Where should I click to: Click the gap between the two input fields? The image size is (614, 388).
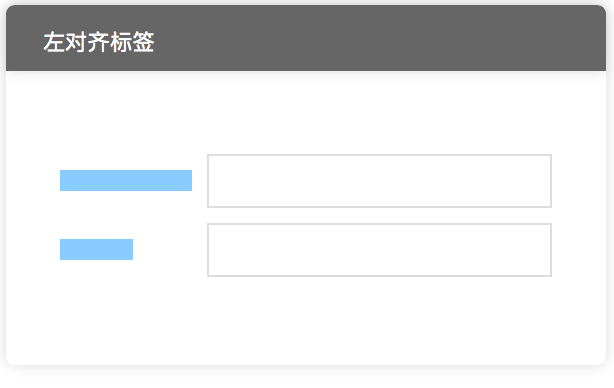tap(379, 215)
